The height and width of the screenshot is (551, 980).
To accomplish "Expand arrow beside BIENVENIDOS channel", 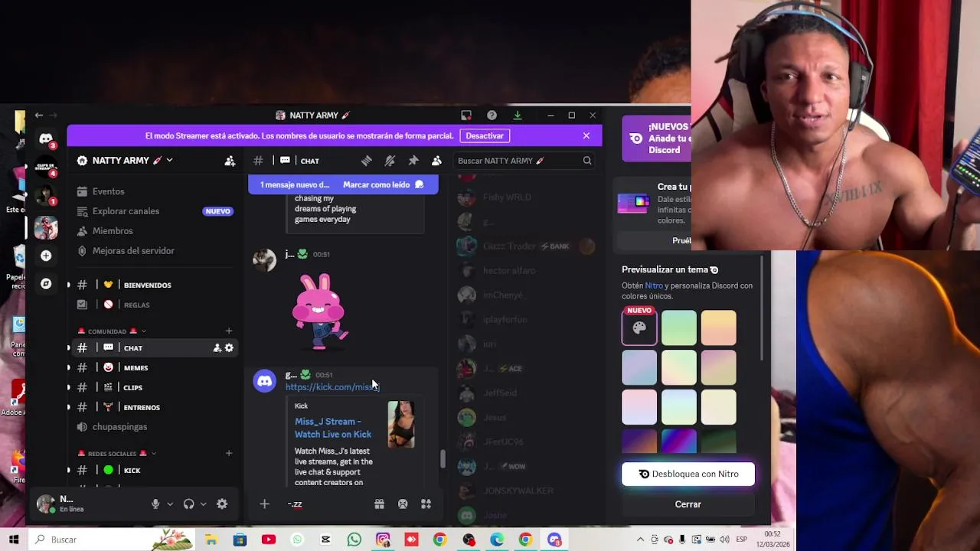I will point(69,285).
